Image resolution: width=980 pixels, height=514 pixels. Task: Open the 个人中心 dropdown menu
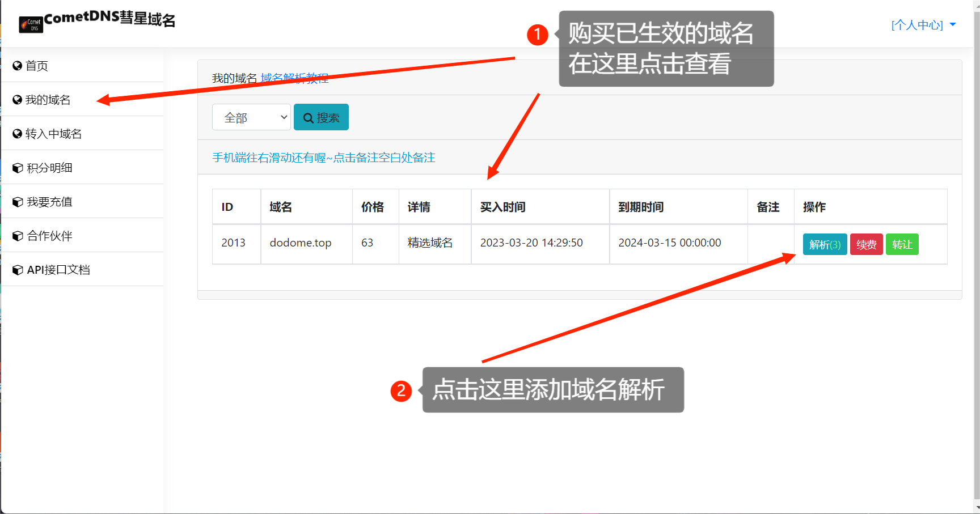[x=923, y=25]
